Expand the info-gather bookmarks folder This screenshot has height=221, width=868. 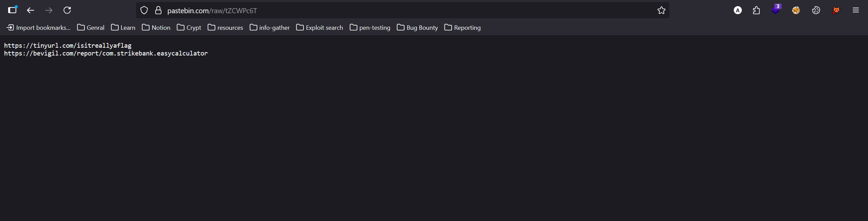coord(270,28)
